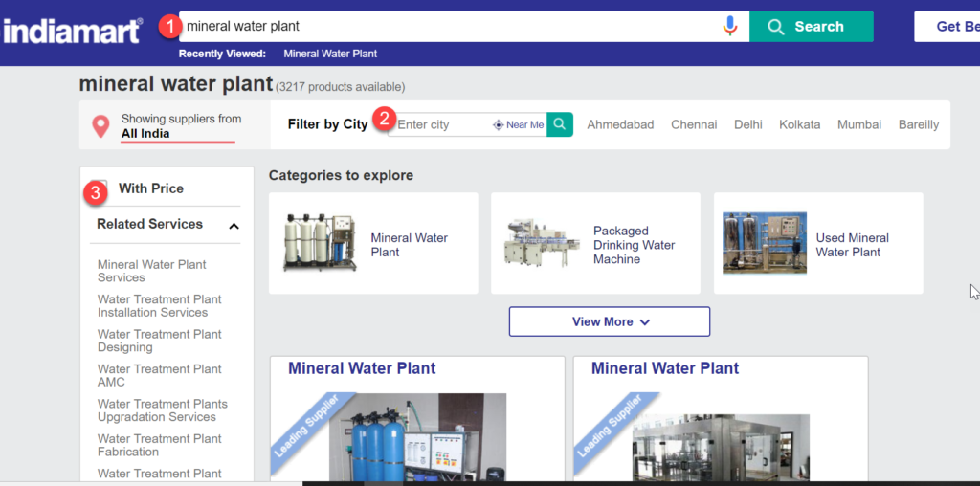Open Water Treatment Plants Upgradation Services
The height and width of the screenshot is (486, 980).
163,410
